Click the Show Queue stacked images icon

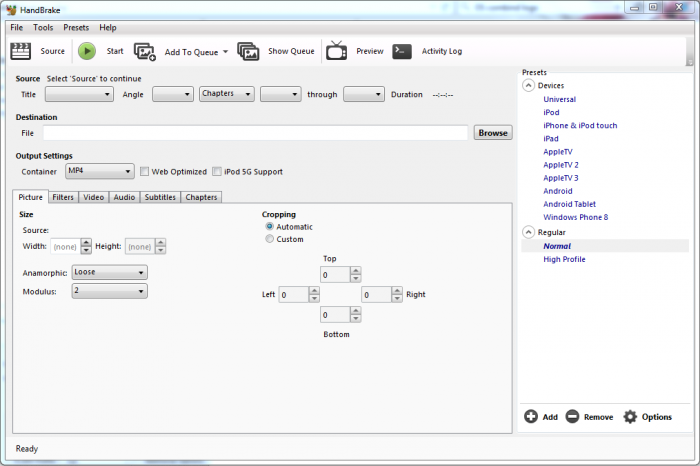coord(248,51)
